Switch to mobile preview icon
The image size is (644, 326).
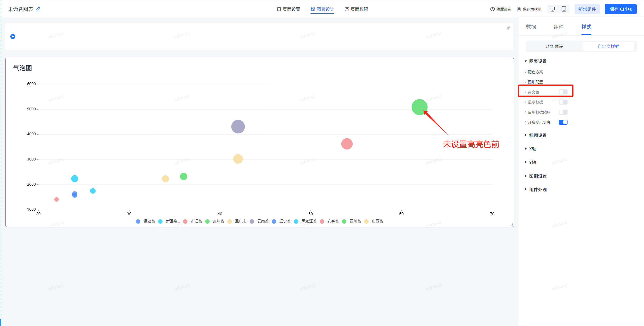coord(564,9)
